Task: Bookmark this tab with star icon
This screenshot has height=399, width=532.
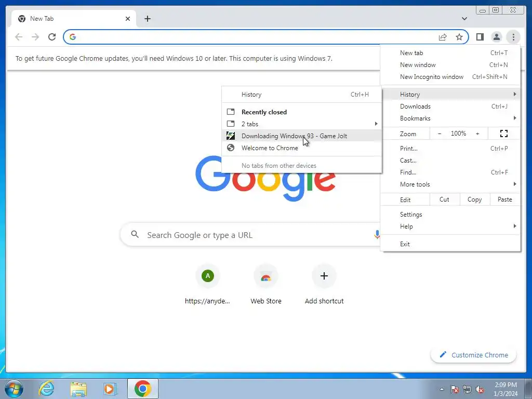Action: (x=459, y=37)
